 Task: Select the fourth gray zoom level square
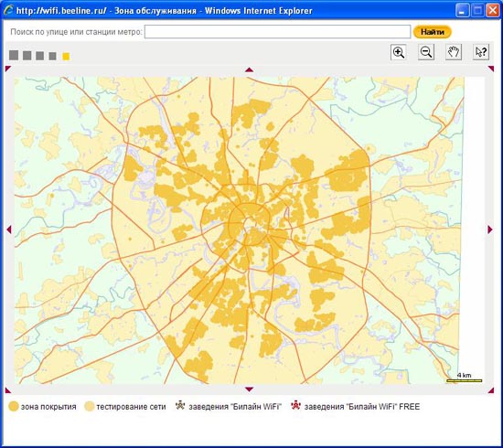(x=53, y=56)
